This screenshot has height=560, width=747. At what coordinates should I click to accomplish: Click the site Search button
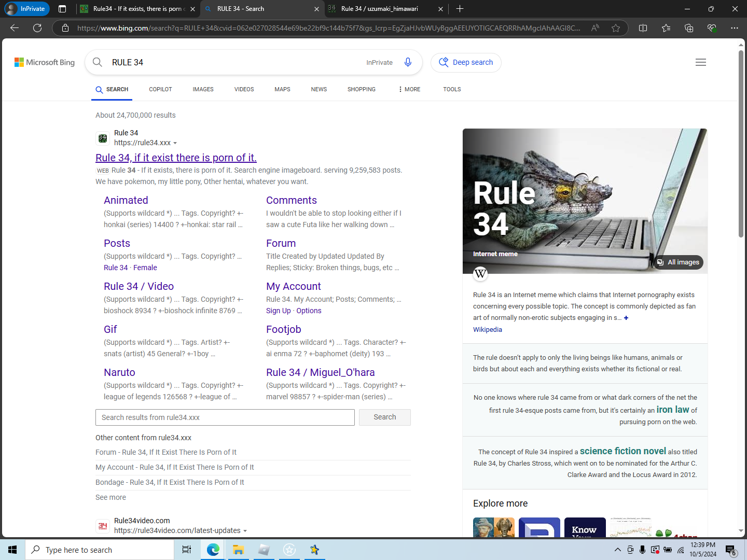point(385,417)
